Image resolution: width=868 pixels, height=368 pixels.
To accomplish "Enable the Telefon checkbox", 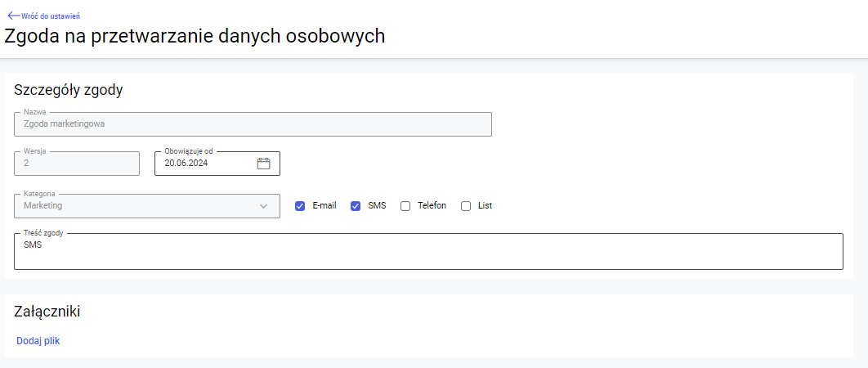I will click(x=405, y=206).
